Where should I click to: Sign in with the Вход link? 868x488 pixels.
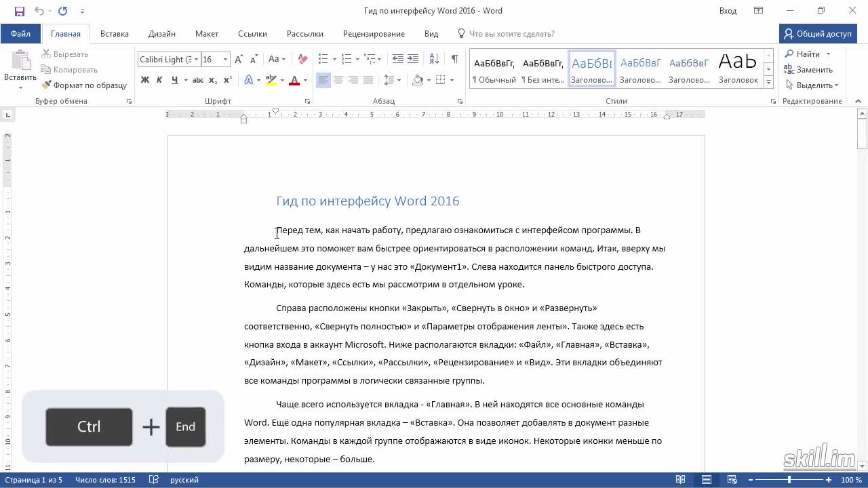coord(728,11)
